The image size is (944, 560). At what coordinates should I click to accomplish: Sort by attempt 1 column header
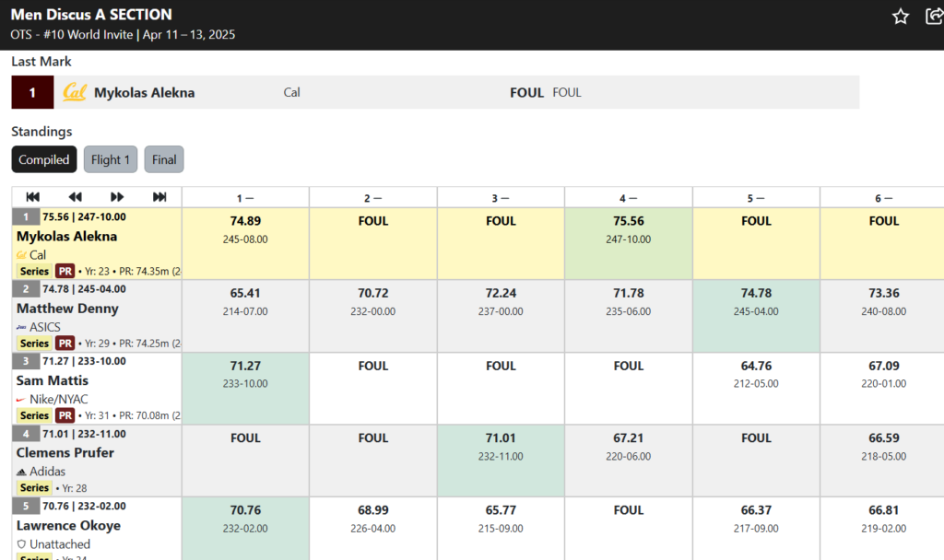click(x=245, y=198)
